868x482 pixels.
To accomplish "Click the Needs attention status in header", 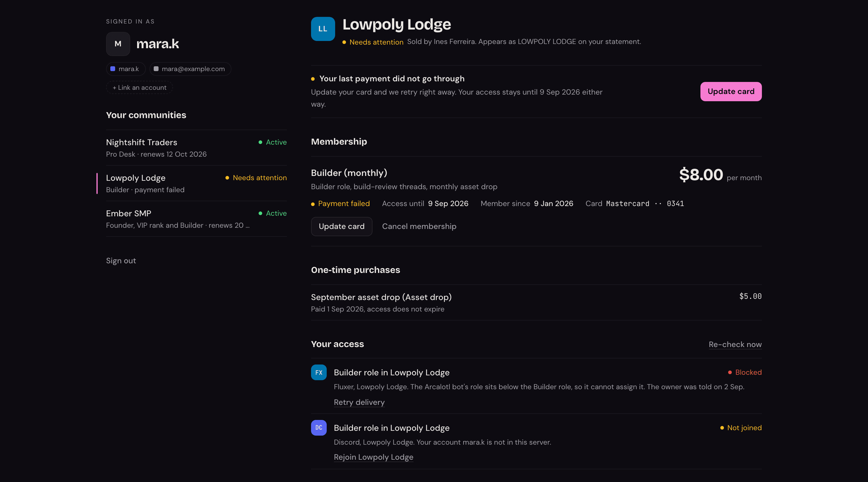I will 373,42.
